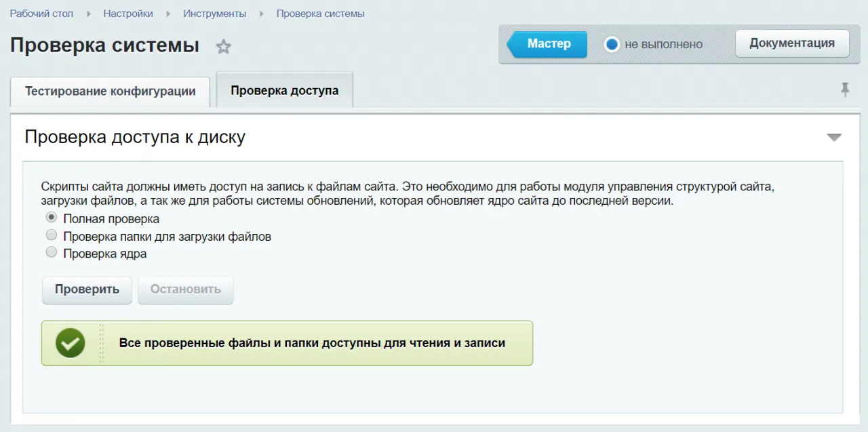Image resolution: width=868 pixels, height=432 pixels.
Task: Choose 'Проверка папки для загрузки файлов'
Action: (52, 235)
